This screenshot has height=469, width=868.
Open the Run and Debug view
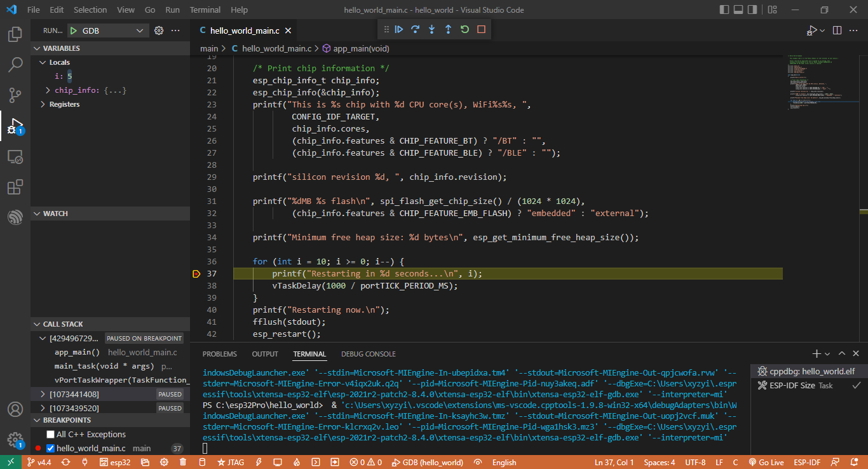(x=15, y=126)
